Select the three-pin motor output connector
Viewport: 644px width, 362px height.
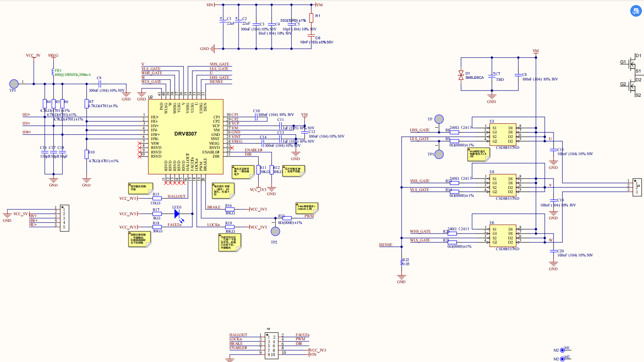pyautogui.click(x=637, y=187)
